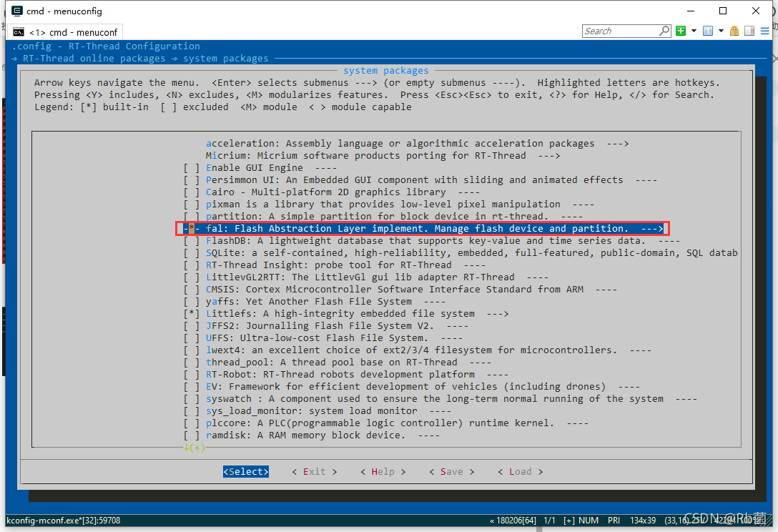
Task: Click the scrolling panel icon in toolbar
Action: 749,31
